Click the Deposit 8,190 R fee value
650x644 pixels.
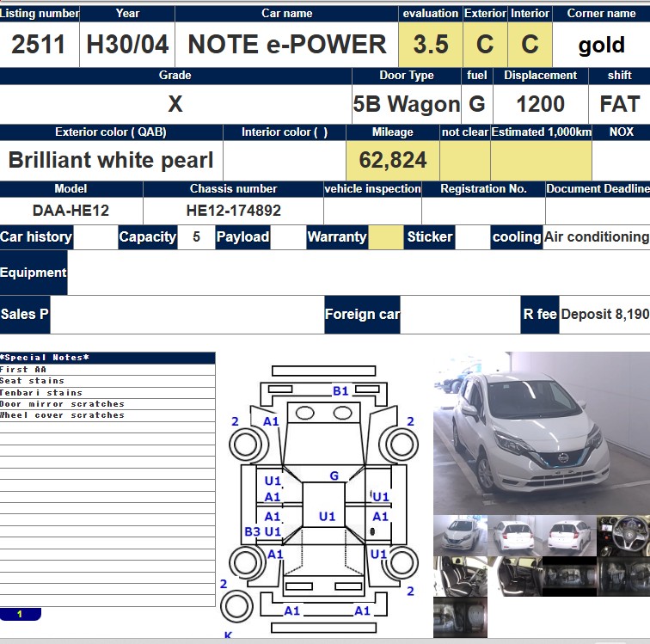tap(604, 315)
